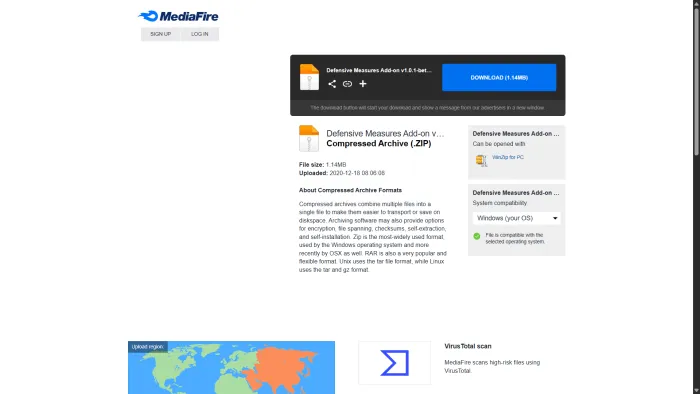Click 'MediaFire scans high-risk files' text
Image resolution: width=700 pixels, height=394 pixels.
(492, 366)
